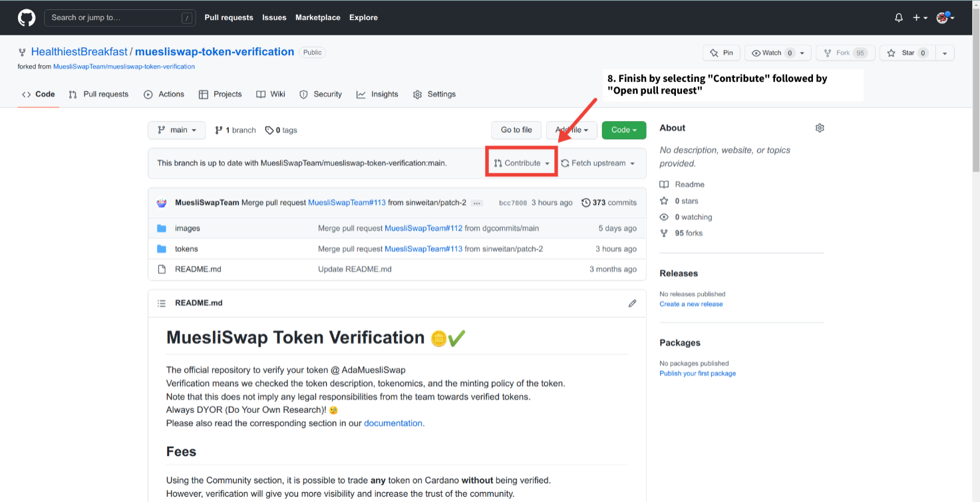Open the documentation link in README
The height and width of the screenshot is (502, 980).
click(393, 423)
